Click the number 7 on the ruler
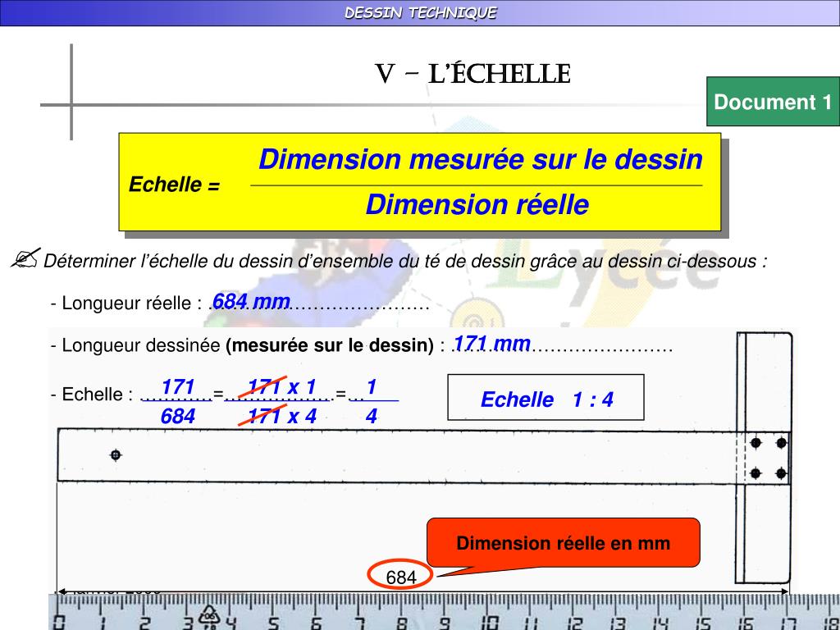This screenshot has height=630, width=840. click(359, 623)
